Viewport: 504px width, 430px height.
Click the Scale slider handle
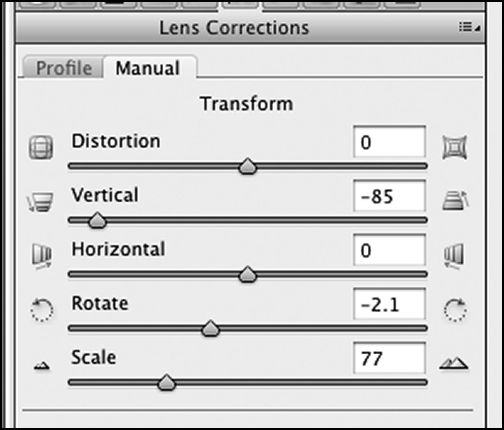(167, 383)
